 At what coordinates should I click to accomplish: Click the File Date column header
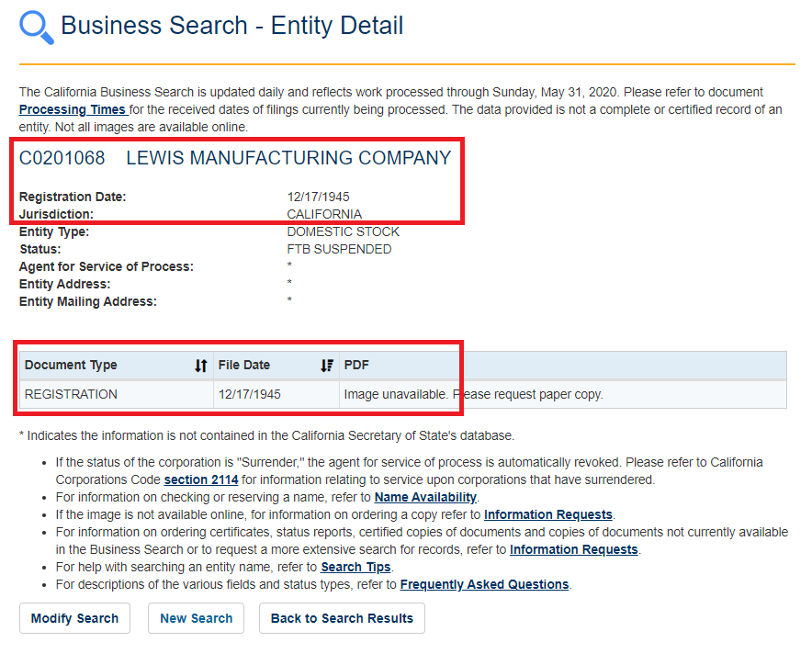(x=276, y=366)
